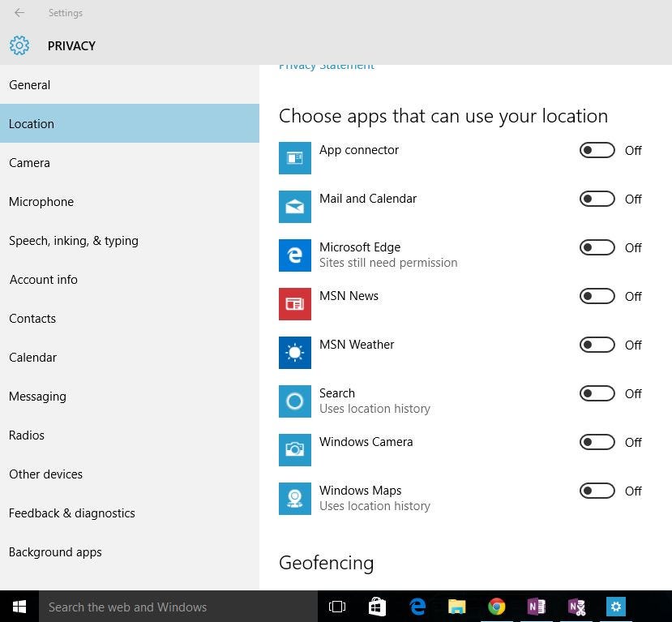Click the Windows Camera app icon
Image resolution: width=672 pixels, height=622 pixels.
[295, 450]
